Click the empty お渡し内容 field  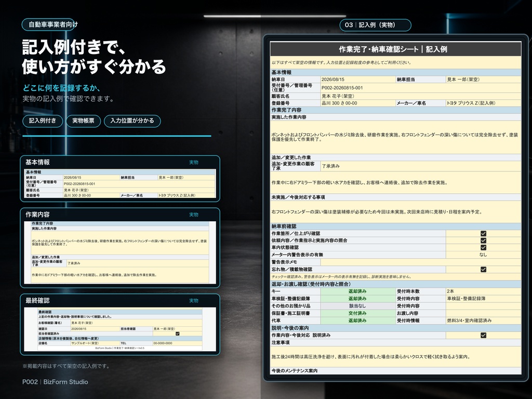point(483,313)
